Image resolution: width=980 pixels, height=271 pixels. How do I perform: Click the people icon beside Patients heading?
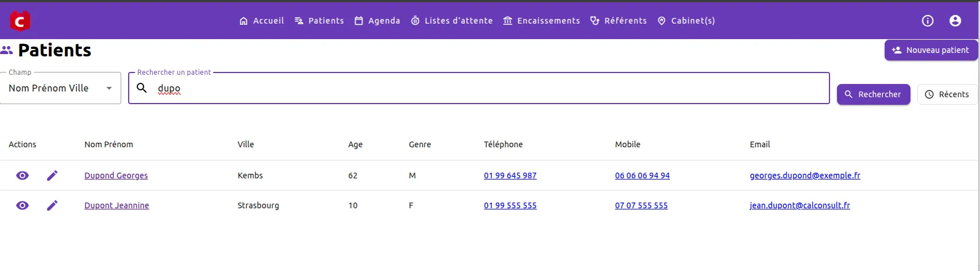(x=7, y=51)
